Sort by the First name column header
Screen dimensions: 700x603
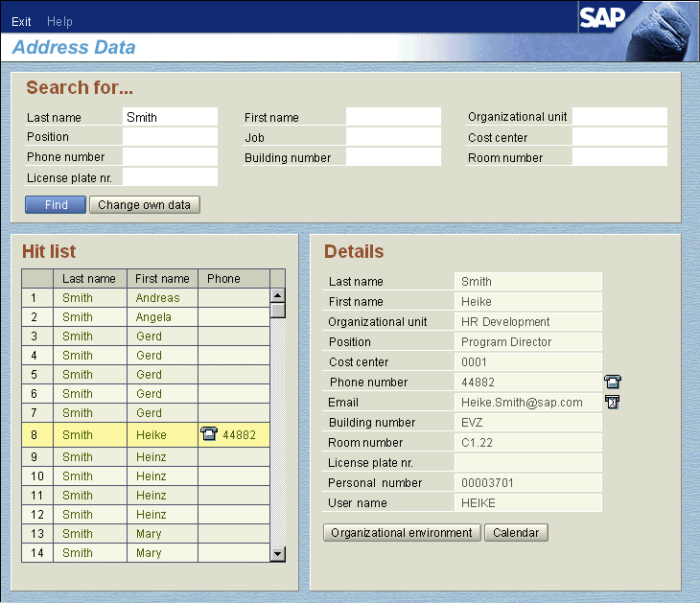point(162,278)
